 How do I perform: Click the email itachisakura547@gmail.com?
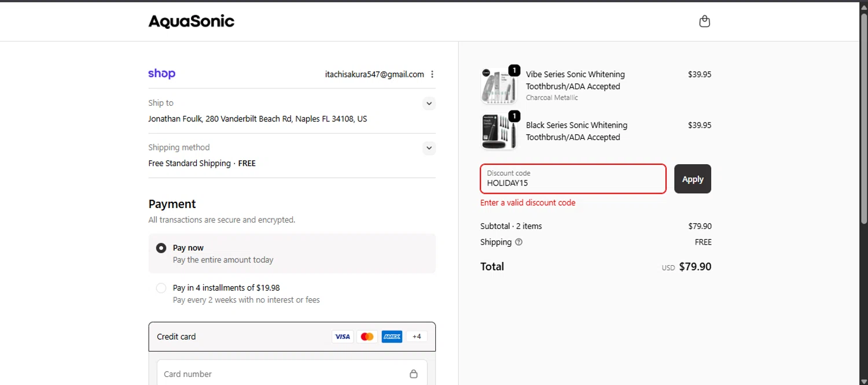pyautogui.click(x=374, y=74)
